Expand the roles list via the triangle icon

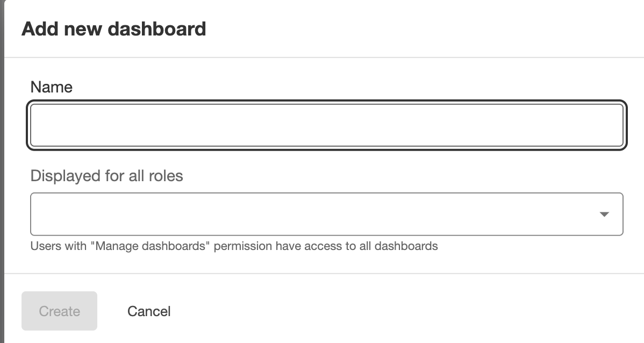click(604, 214)
